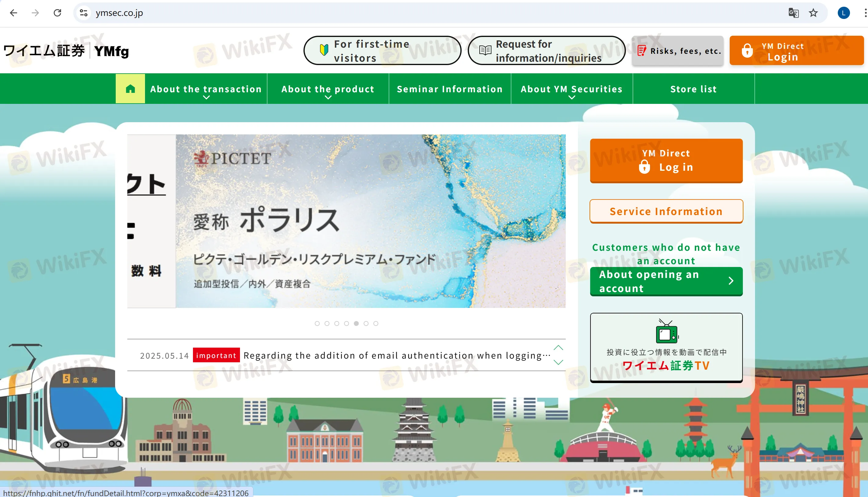Open the Google Translate page icon

793,13
